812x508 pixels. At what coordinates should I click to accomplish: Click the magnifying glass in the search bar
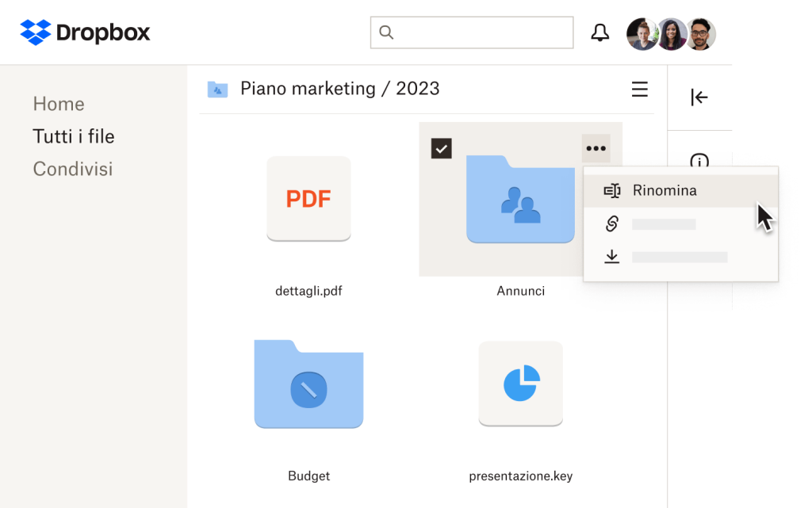coord(386,32)
